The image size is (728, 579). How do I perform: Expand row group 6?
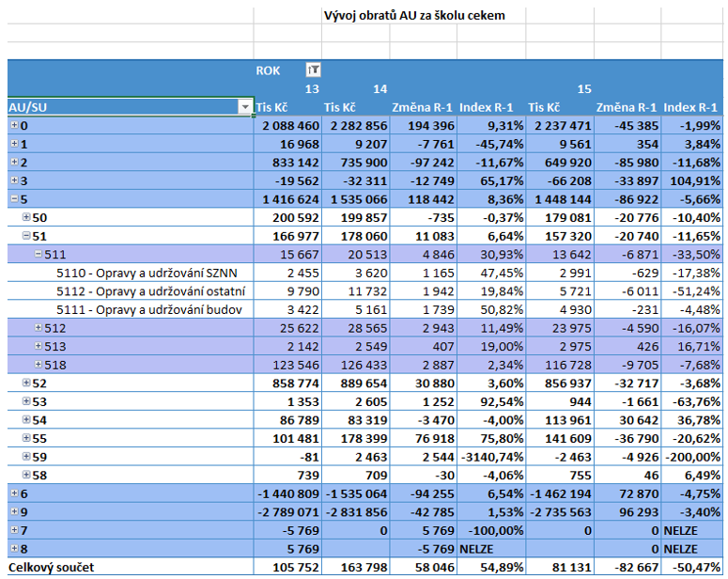point(14,493)
